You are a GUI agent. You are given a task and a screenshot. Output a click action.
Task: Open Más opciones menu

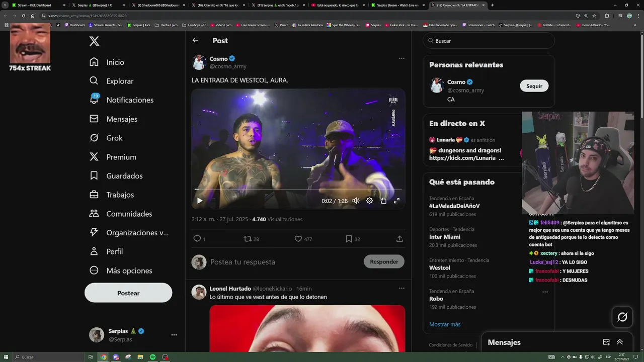(x=121, y=270)
